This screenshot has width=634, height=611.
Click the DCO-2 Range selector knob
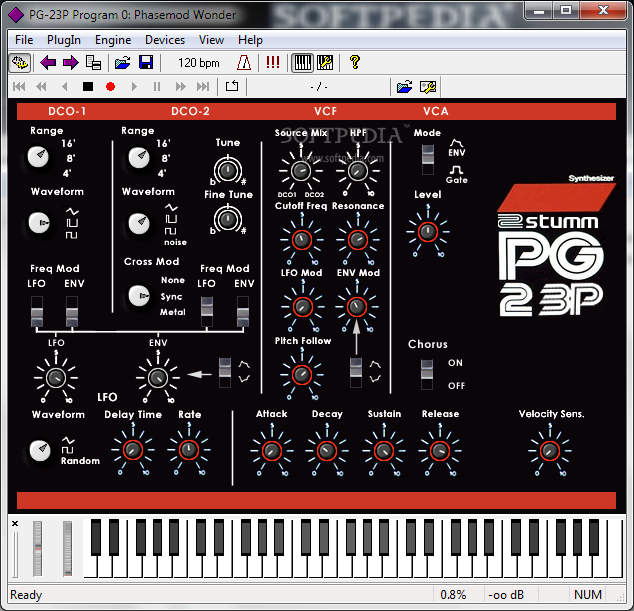139,158
